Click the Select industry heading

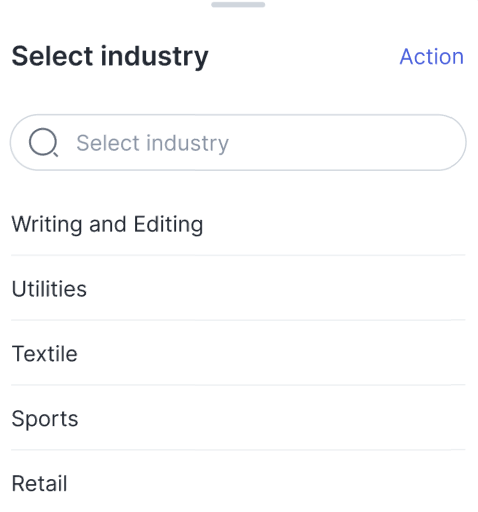(x=110, y=57)
